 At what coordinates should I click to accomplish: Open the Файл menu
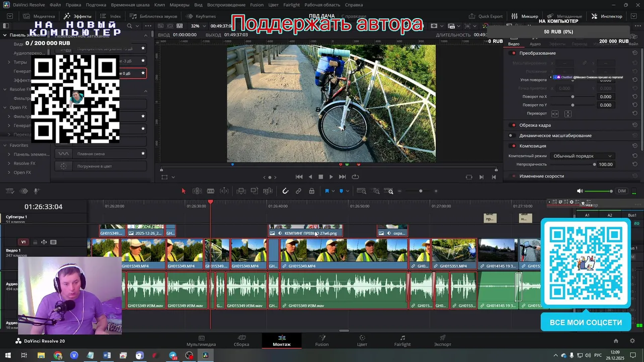tap(55, 5)
